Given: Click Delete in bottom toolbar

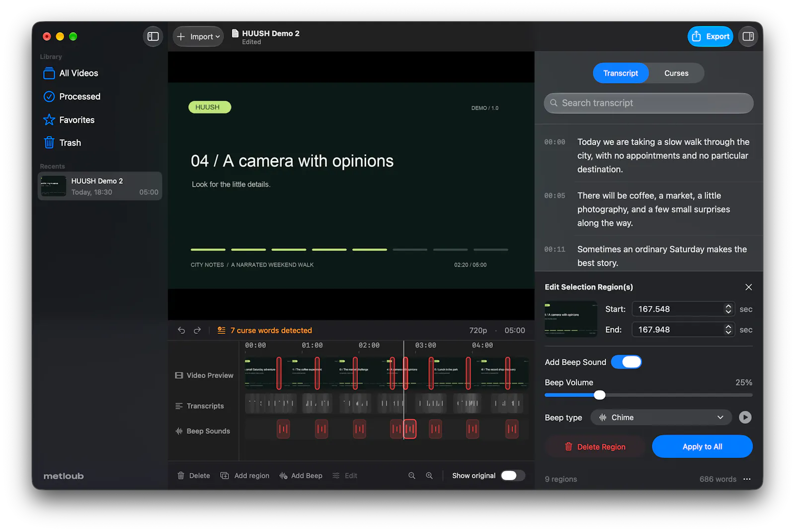Looking at the screenshot, I should coord(194,475).
